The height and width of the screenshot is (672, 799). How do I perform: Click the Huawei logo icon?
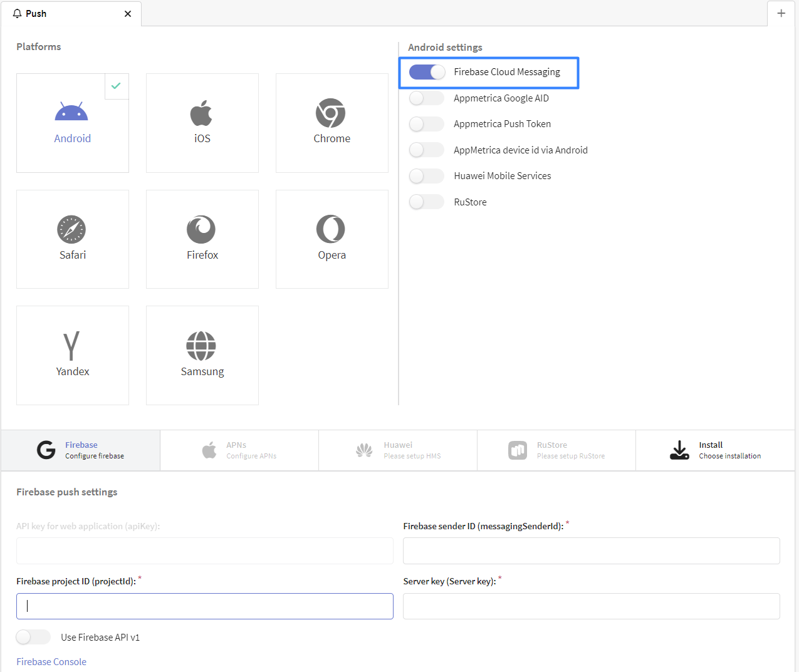point(364,450)
